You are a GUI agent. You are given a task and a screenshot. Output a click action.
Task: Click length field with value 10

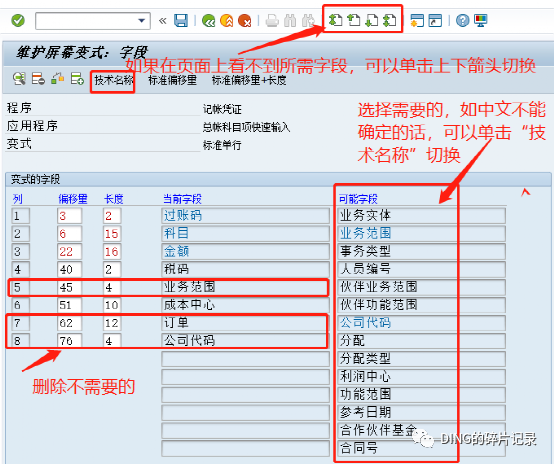112,305
